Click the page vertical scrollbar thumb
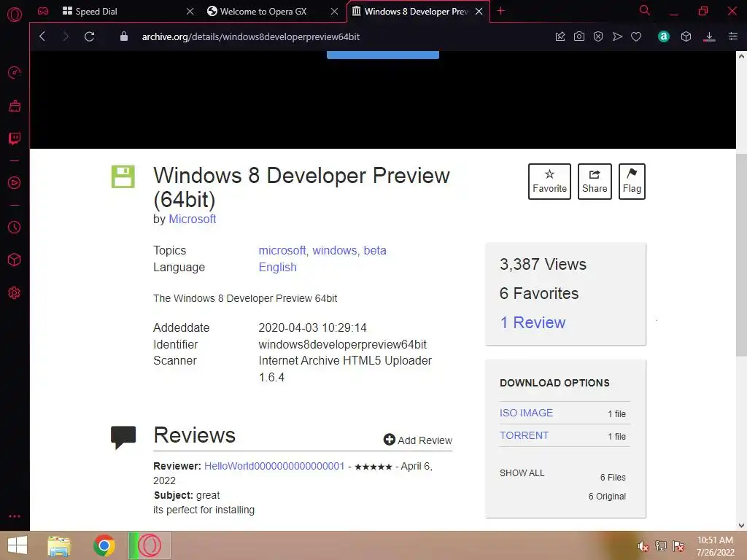 (x=741, y=254)
